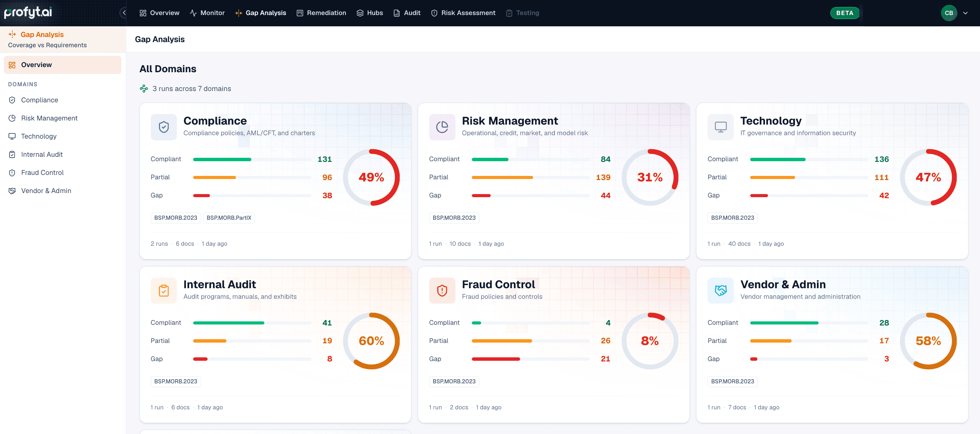Screen dimensions: 980x434
Task: Collapse the sidebar with the chevron button
Action: [x=124, y=13]
